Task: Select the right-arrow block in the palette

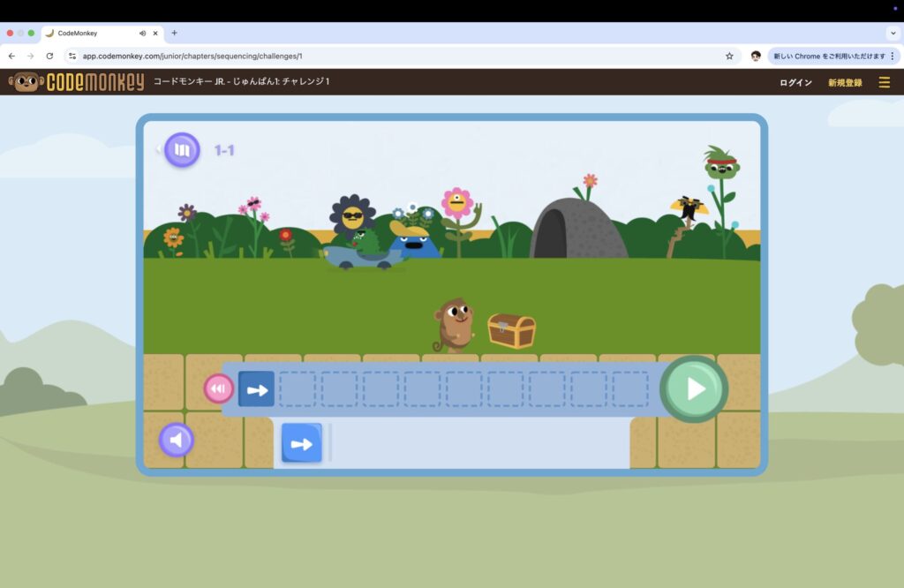Action: pos(302,443)
